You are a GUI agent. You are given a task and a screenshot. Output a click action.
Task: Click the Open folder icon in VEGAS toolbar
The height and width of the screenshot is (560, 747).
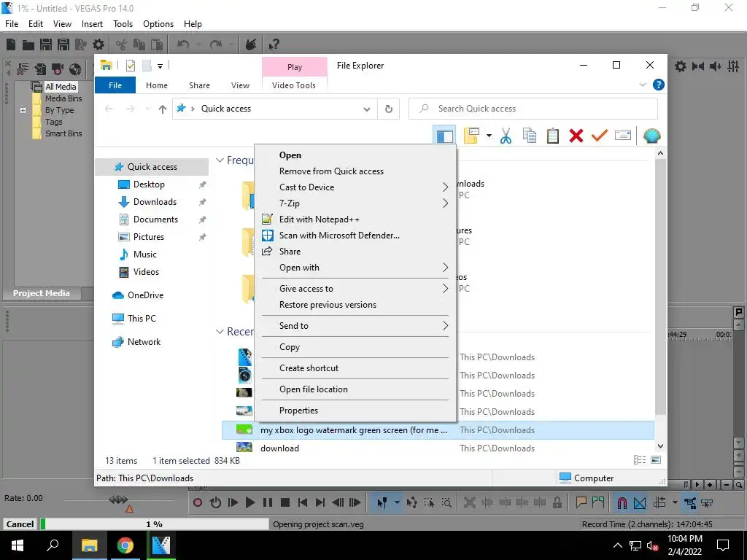[28, 44]
